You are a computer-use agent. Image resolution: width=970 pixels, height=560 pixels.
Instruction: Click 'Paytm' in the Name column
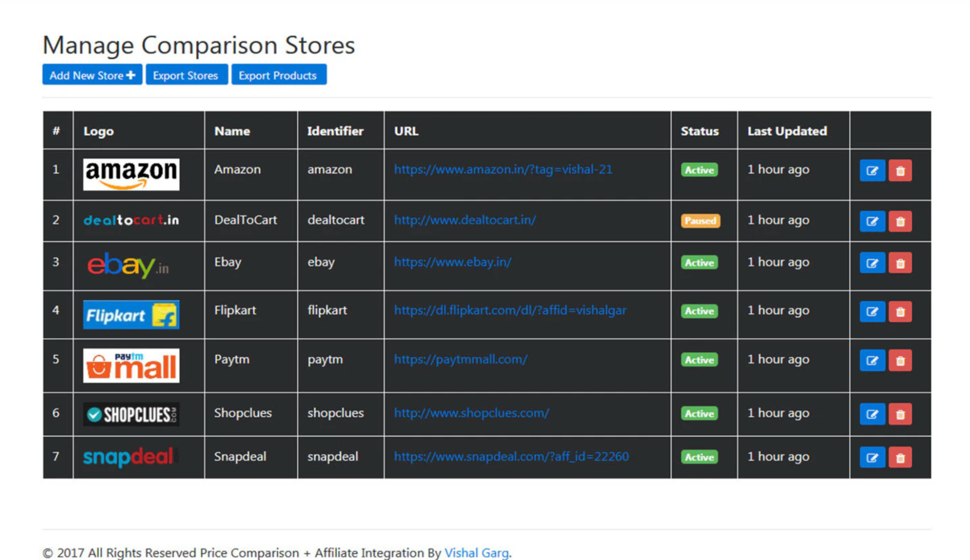pyautogui.click(x=232, y=360)
